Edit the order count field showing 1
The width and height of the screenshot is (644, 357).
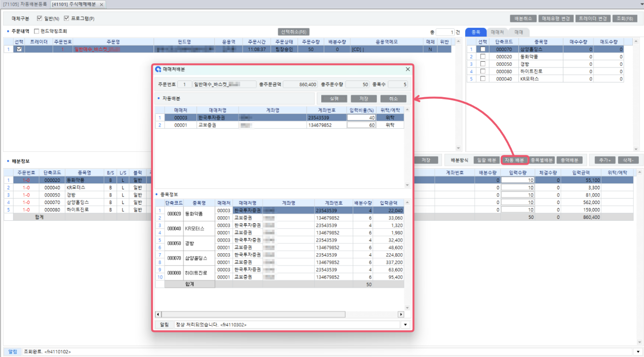tap(445, 31)
